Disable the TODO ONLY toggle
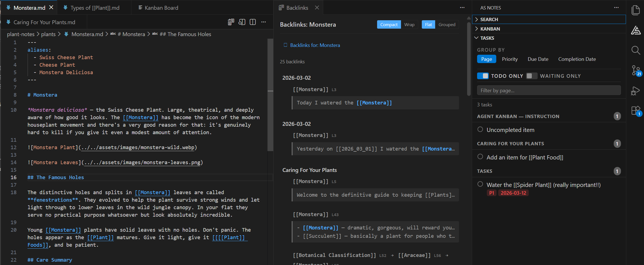The width and height of the screenshot is (644, 265). click(x=483, y=76)
